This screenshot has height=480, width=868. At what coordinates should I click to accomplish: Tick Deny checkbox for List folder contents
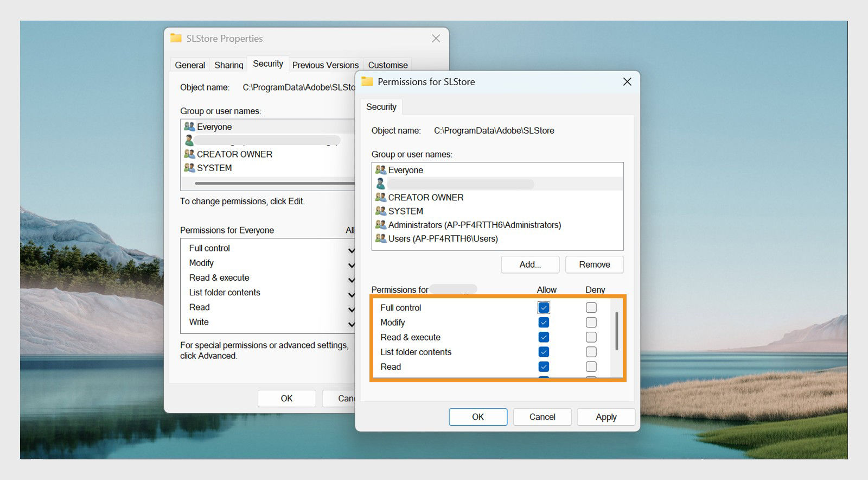591,352
